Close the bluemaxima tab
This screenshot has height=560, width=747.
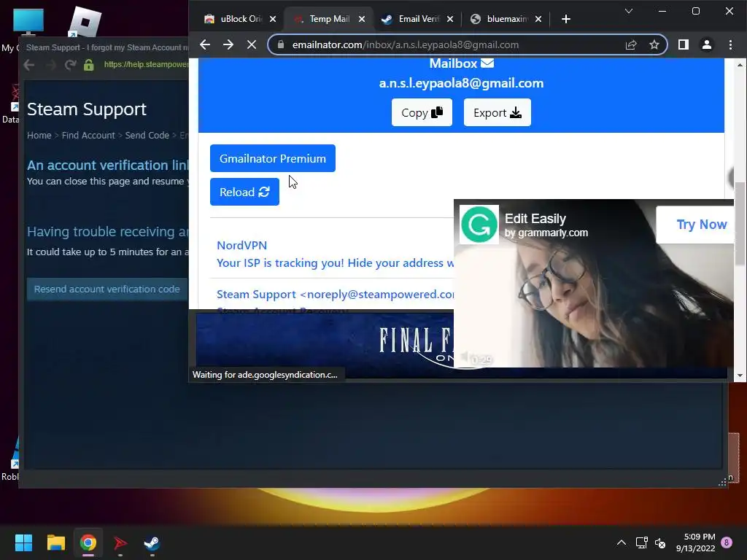click(538, 19)
